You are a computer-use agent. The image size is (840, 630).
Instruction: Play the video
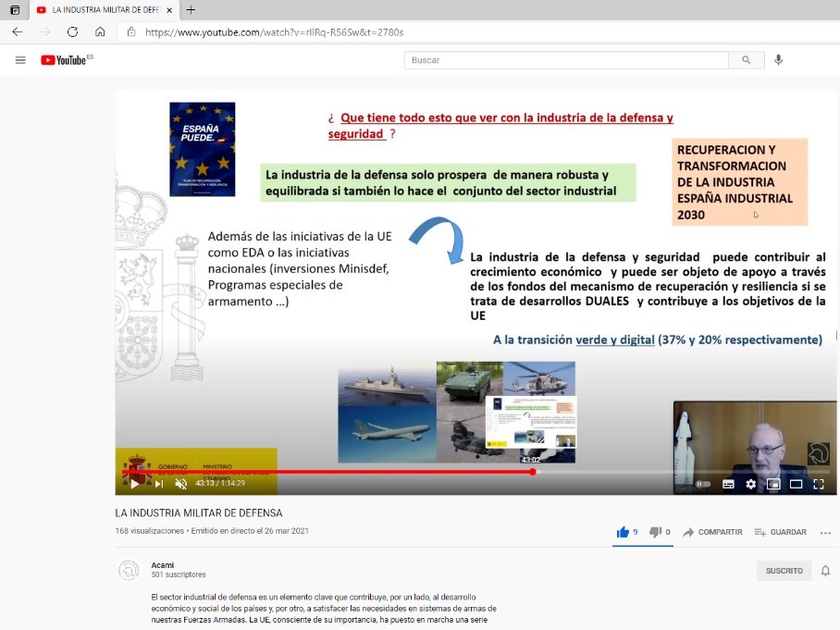coord(135,484)
